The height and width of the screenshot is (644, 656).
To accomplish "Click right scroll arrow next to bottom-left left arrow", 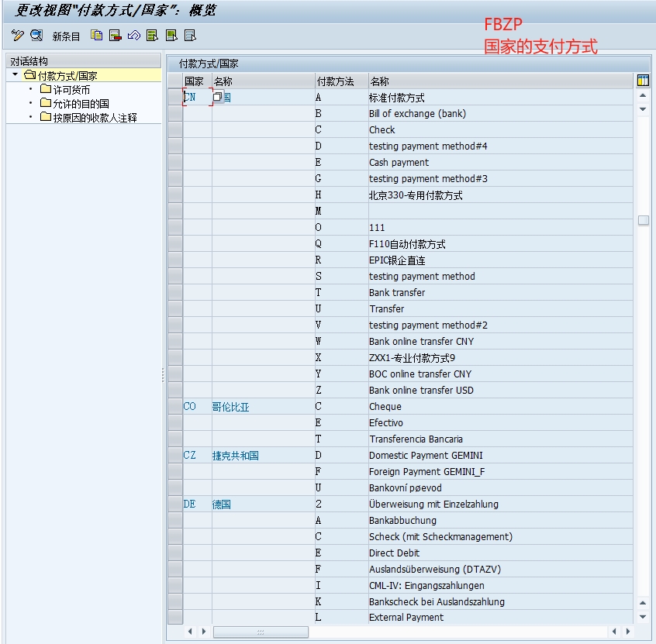I will pyautogui.click(x=204, y=632).
